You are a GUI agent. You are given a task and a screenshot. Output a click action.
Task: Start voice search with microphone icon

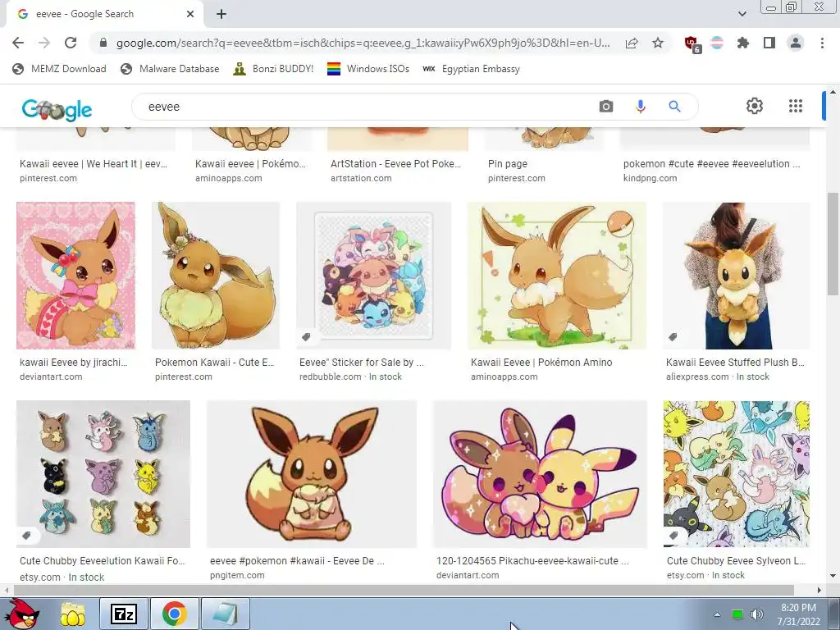coord(640,107)
